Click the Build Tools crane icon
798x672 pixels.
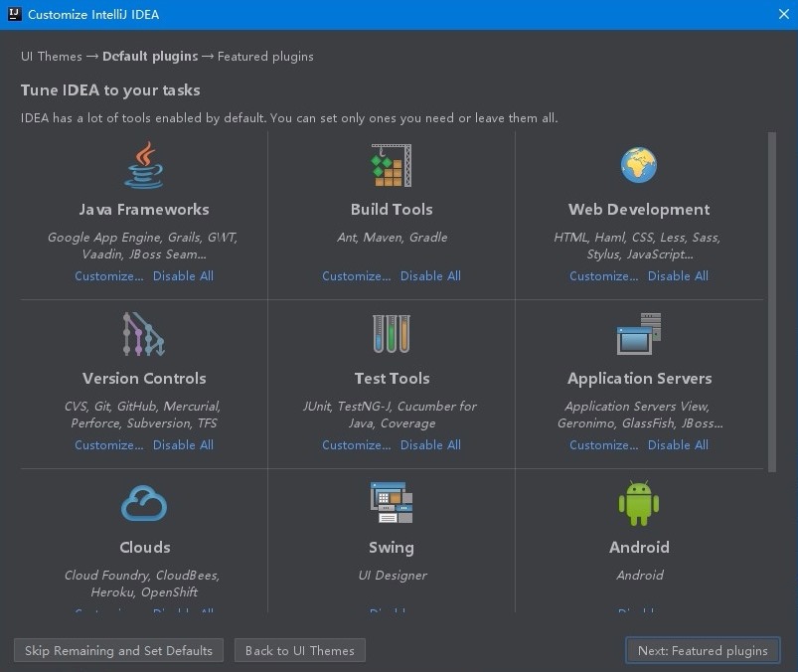tap(392, 166)
